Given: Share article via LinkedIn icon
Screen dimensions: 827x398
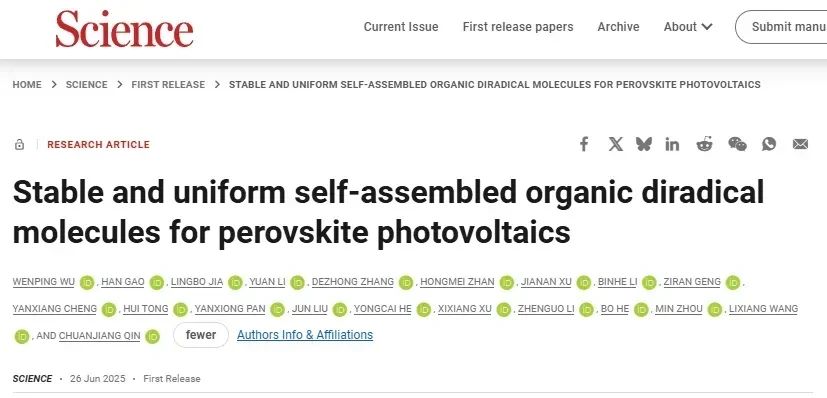Looking at the screenshot, I should tap(672, 144).
